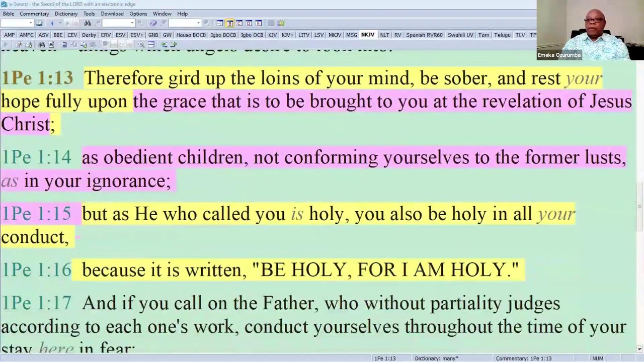Click the play arrow icon in Bible toolbar
Viewport: 644px width, 362px height.
[6, 44]
